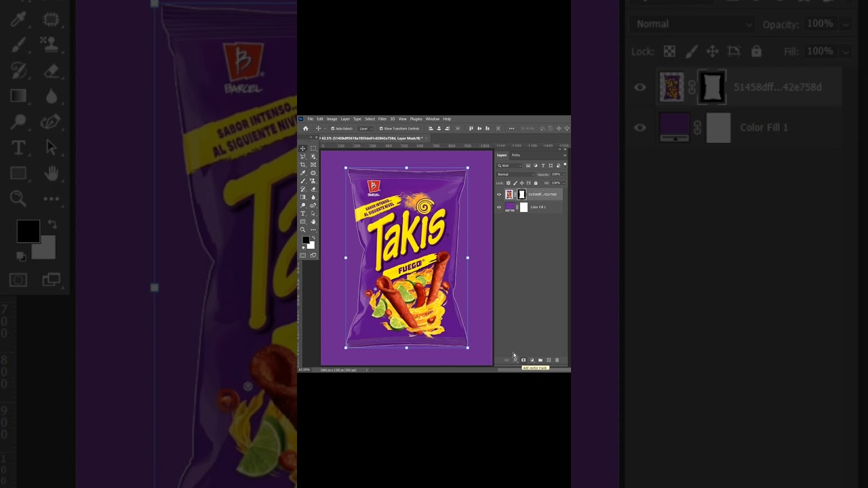The height and width of the screenshot is (488, 868).
Task: Select the Path Selection arrow tool
Action: coord(313,213)
